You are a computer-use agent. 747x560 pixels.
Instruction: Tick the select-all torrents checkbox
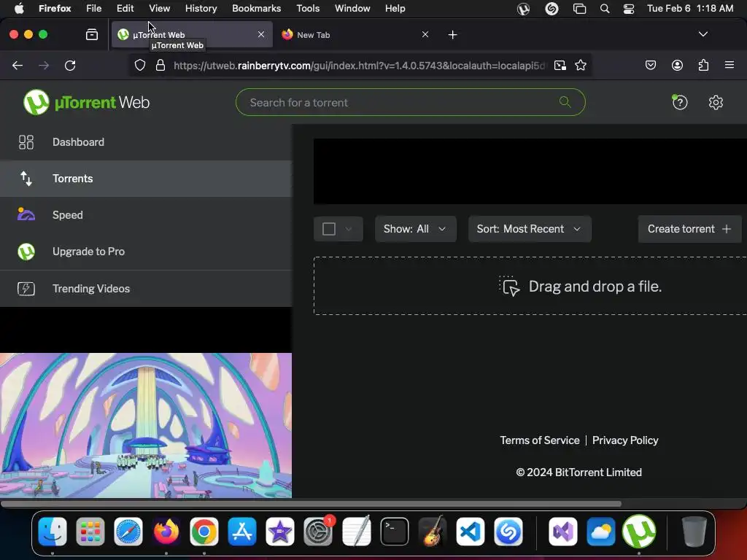(329, 229)
